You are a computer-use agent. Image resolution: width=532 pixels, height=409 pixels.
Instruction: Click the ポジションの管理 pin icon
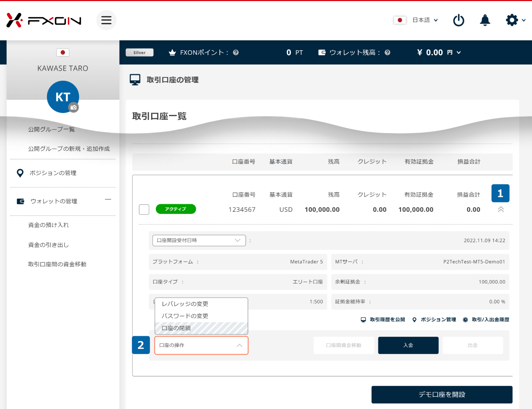coord(20,173)
